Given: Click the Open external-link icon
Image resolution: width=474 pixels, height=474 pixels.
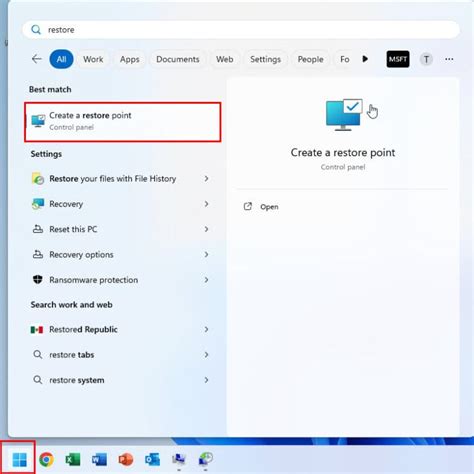Looking at the screenshot, I should click(248, 206).
